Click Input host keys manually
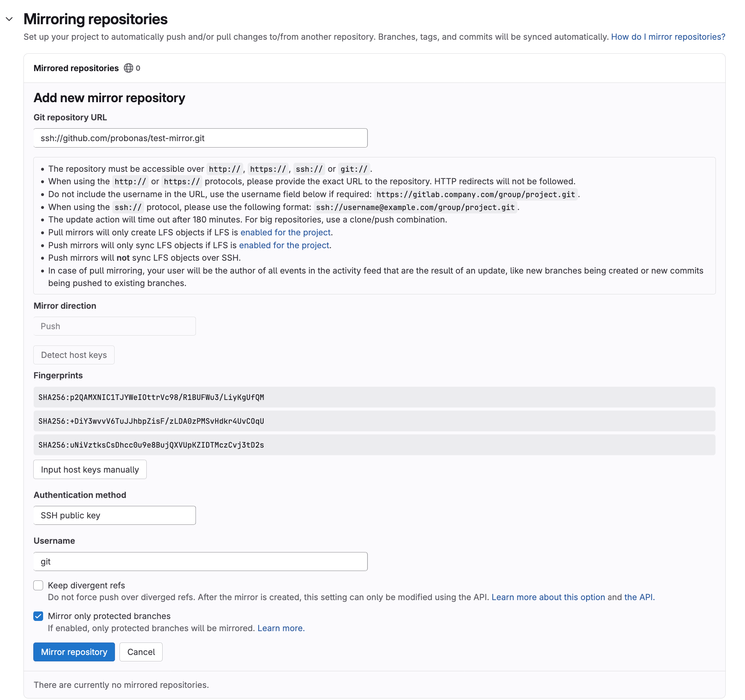The width and height of the screenshot is (745, 700). (x=90, y=469)
